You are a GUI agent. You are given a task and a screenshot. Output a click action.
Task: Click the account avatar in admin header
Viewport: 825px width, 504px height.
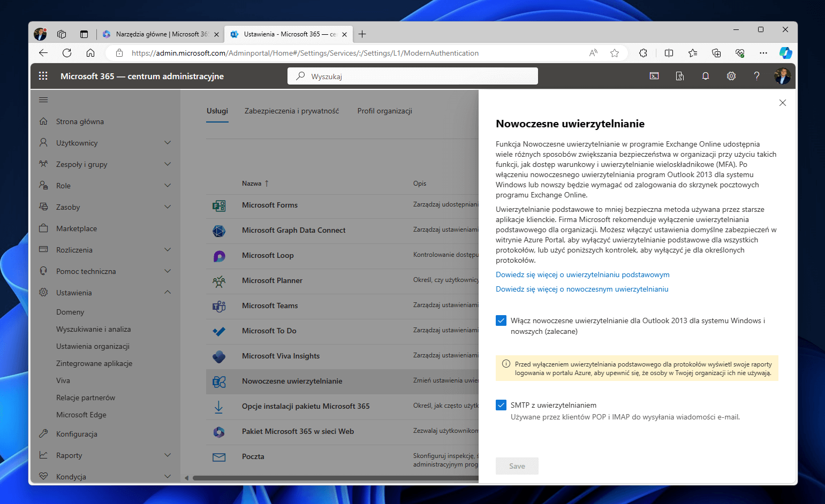[x=782, y=76]
